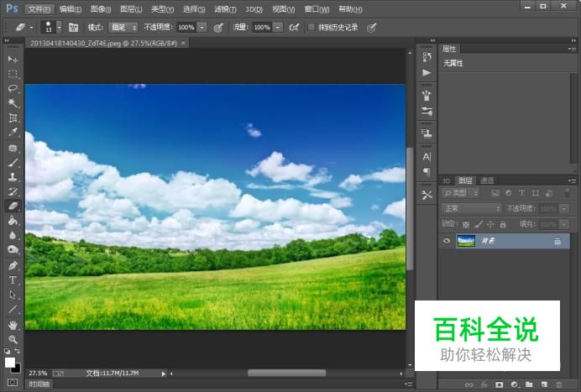Click the foreground color swatch
Screen dimensions: 581x392
10,362
